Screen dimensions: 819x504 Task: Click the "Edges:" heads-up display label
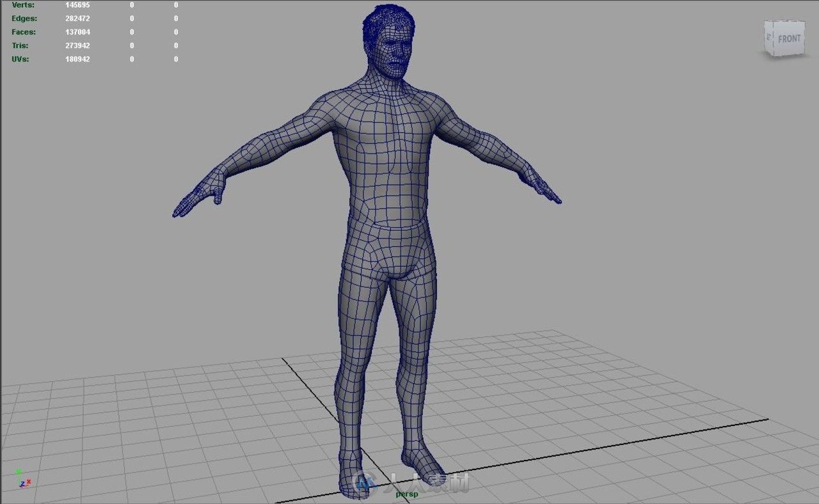coord(24,19)
